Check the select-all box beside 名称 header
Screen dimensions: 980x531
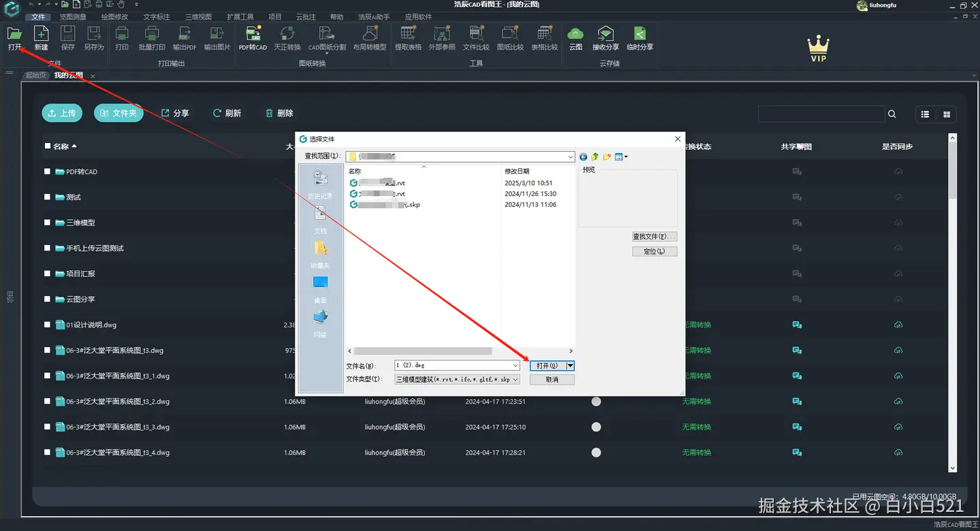48,146
